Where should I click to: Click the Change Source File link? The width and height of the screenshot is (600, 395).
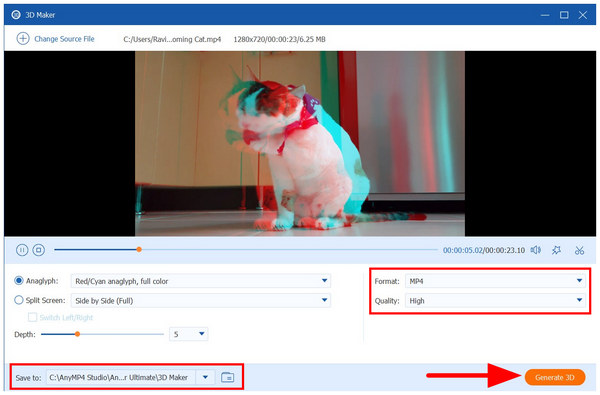point(64,39)
